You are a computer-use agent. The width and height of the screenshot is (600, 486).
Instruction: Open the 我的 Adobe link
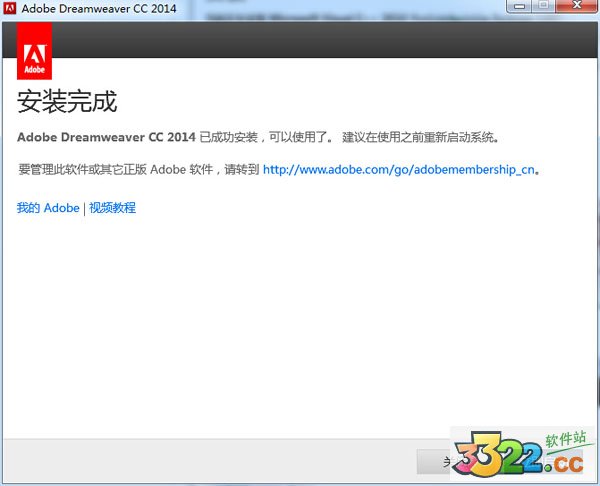47,208
